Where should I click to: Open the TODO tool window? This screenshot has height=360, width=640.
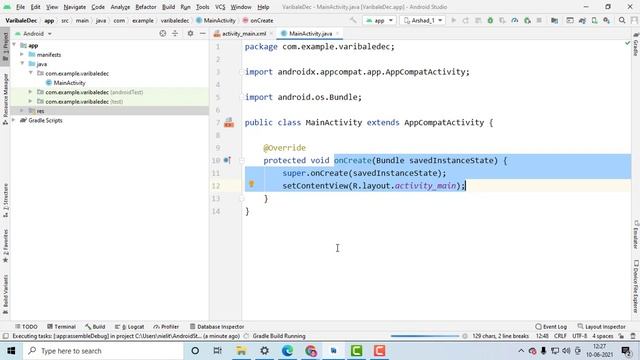[26, 327]
